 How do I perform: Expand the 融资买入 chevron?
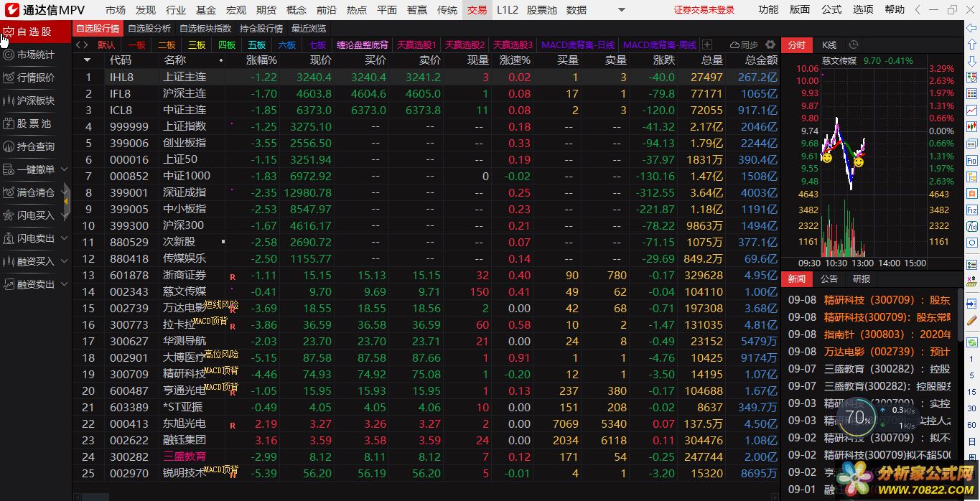tap(64, 261)
